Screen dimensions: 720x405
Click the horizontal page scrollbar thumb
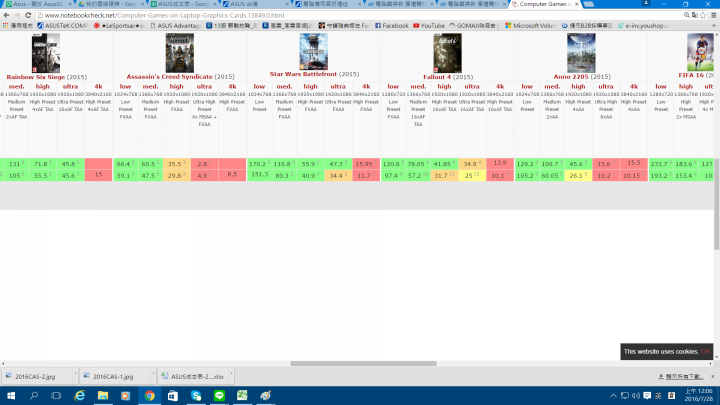[363, 363]
